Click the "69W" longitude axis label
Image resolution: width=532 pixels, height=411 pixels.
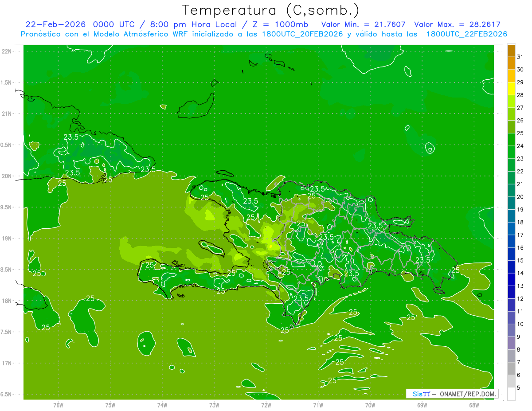(422, 405)
